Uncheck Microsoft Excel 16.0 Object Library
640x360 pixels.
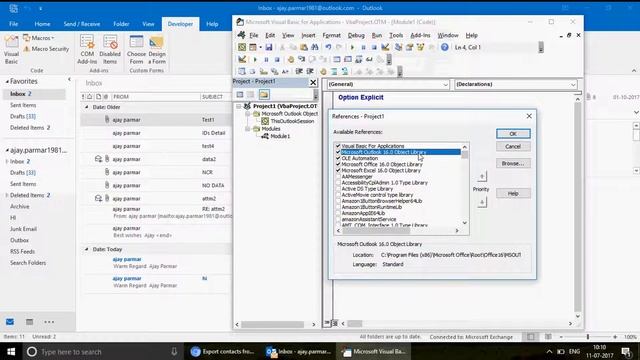[338, 170]
